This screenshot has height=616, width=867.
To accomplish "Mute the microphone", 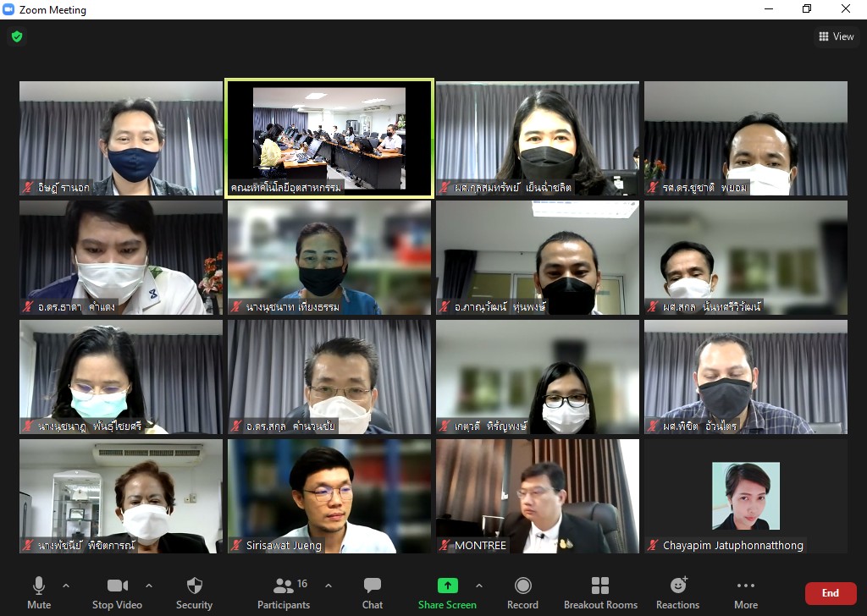I will [39, 593].
